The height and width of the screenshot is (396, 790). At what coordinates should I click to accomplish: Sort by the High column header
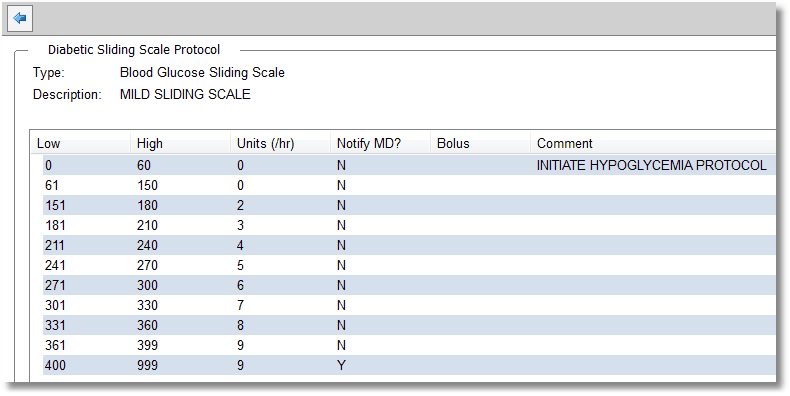[180, 144]
